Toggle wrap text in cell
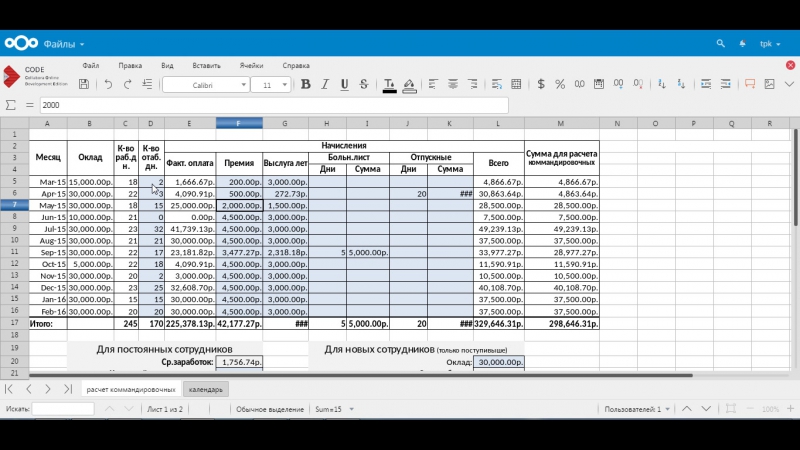800x450 pixels. (x=496, y=85)
